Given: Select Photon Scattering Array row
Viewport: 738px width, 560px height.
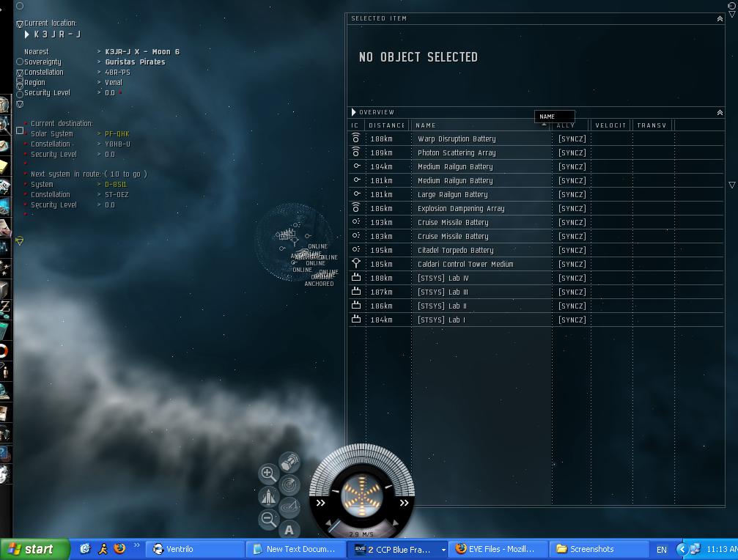Looking at the screenshot, I should (536, 152).
